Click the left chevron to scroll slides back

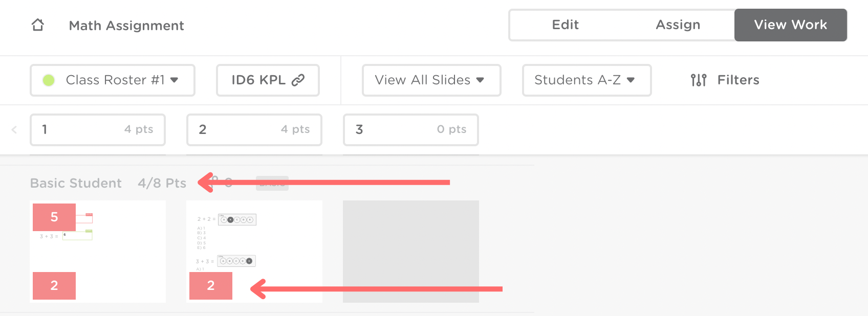tap(14, 130)
